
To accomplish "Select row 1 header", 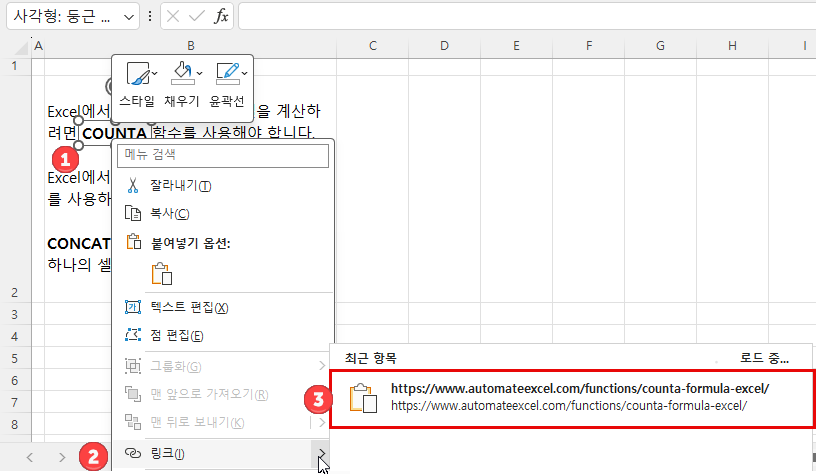I will coord(15,66).
